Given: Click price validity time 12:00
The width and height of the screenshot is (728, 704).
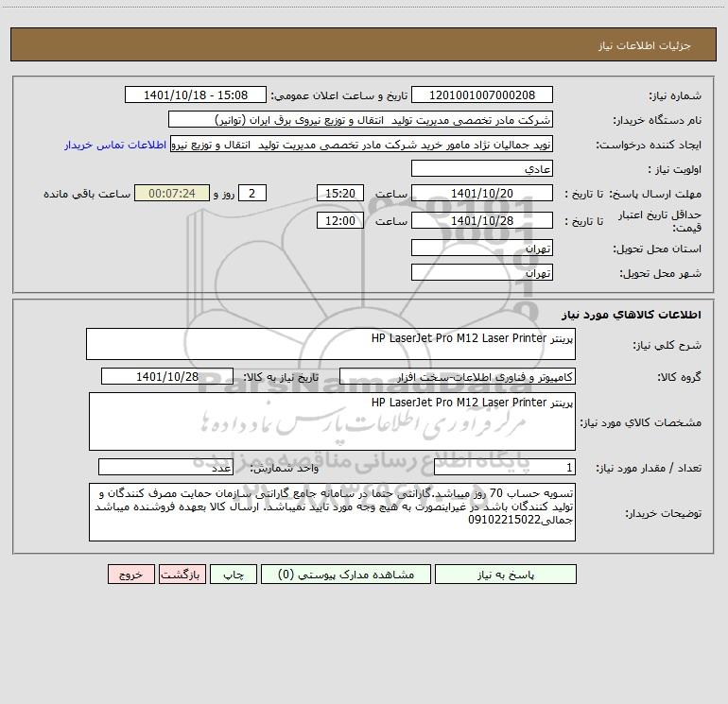Looking at the screenshot, I should (x=339, y=220).
